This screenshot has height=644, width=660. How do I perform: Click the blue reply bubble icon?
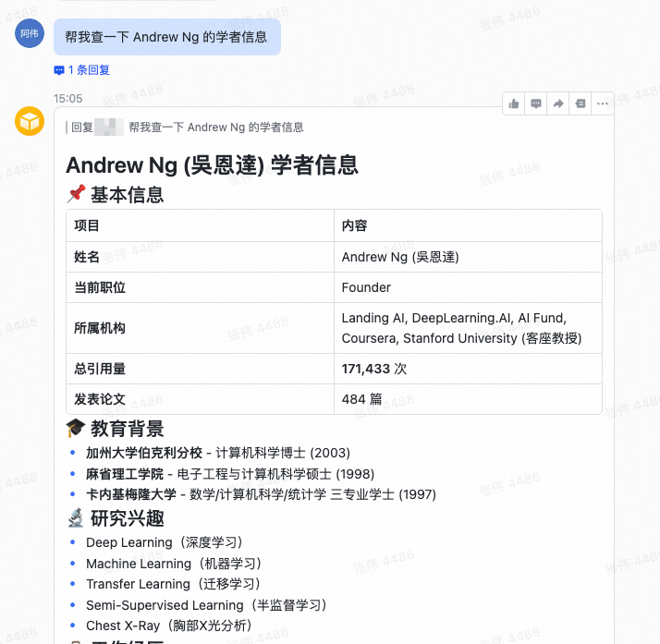[x=59, y=70]
